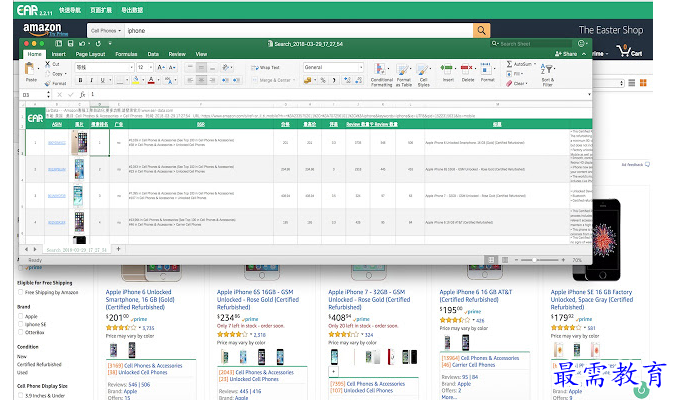Check the Iphone SE brand checkbox
The width and height of the screenshot is (675, 406).
(20, 324)
